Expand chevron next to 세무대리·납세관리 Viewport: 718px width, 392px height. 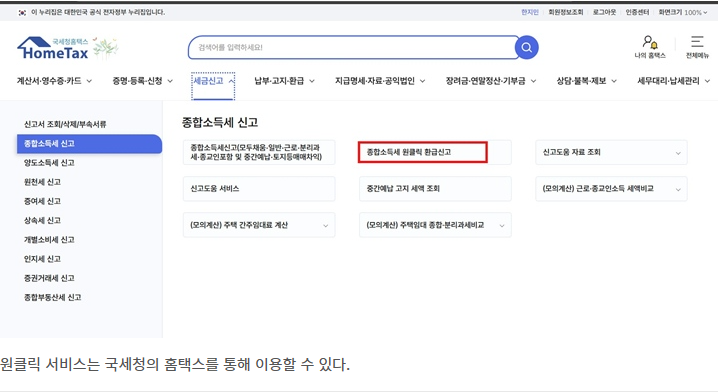pos(707,81)
